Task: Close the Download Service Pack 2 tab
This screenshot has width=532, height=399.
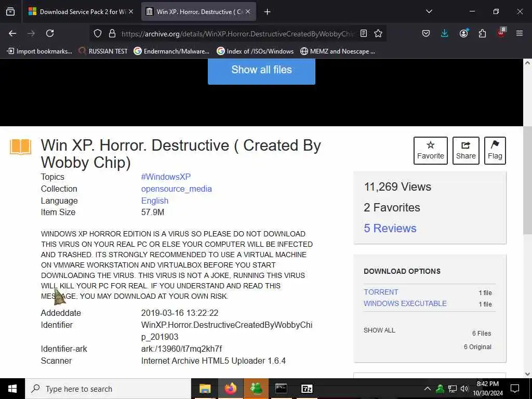Action: coord(130,11)
